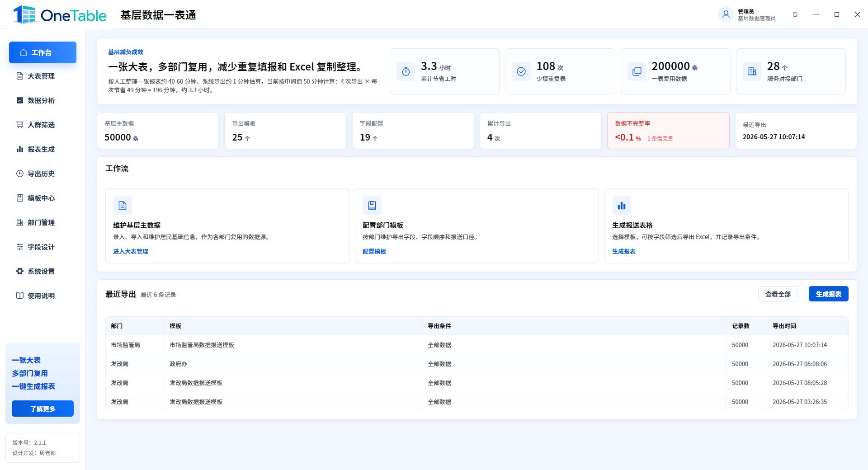Image resolution: width=868 pixels, height=470 pixels.
Task: Click the 最近 6 条记录 label
Action: coord(158,295)
